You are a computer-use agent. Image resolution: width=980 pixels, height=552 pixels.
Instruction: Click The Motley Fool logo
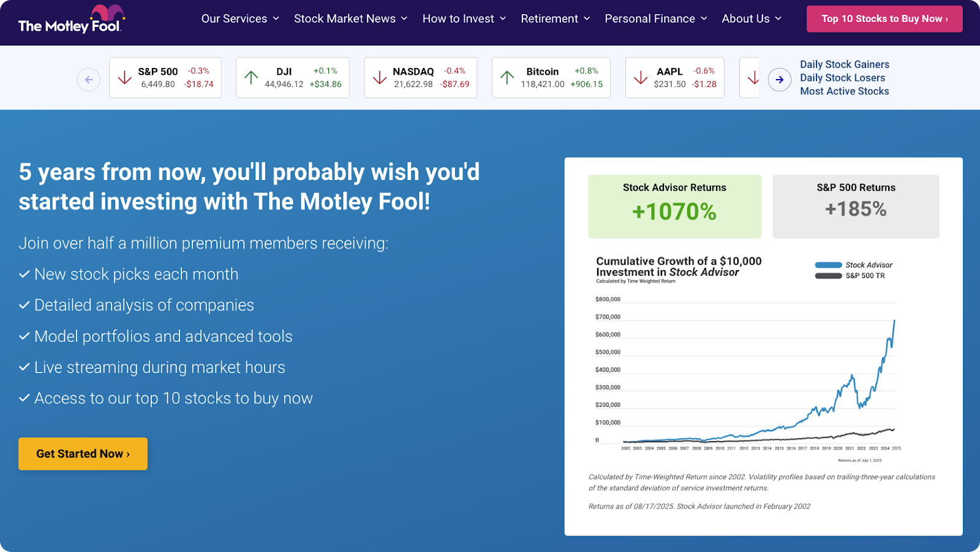tap(70, 19)
